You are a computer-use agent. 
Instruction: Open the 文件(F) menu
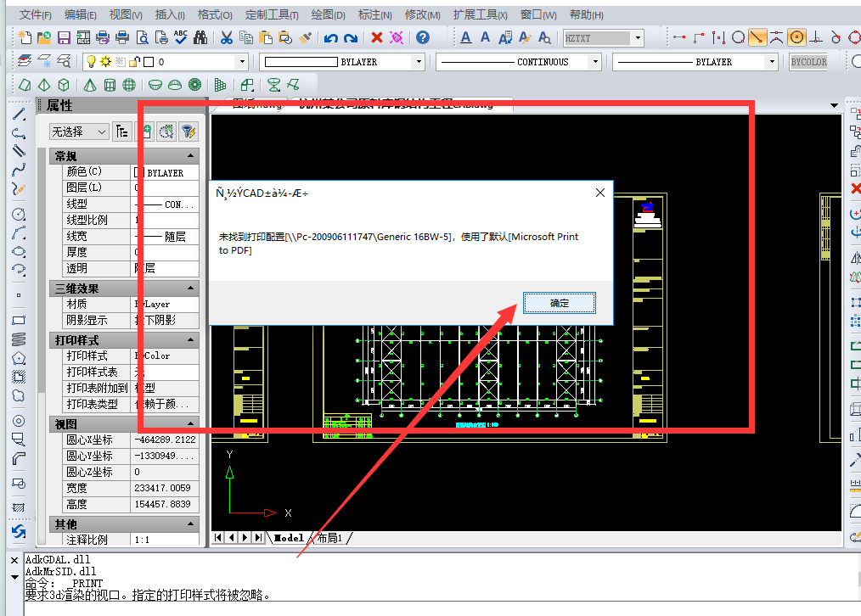(35, 14)
